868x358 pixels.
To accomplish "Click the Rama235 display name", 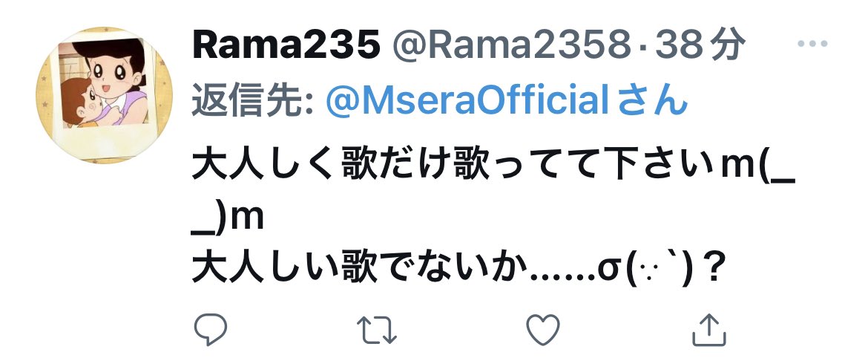I will tap(286, 45).
